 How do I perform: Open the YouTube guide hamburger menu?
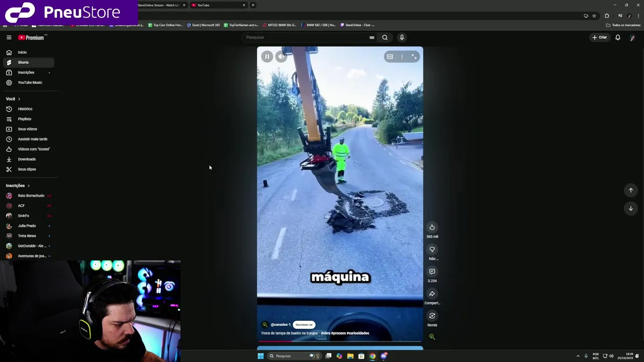point(9,37)
